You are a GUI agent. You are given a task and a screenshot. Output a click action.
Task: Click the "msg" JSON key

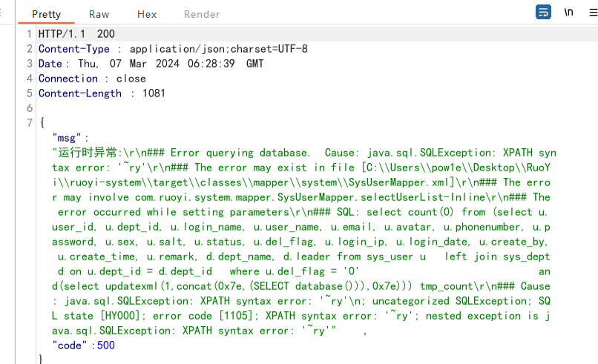point(67,138)
